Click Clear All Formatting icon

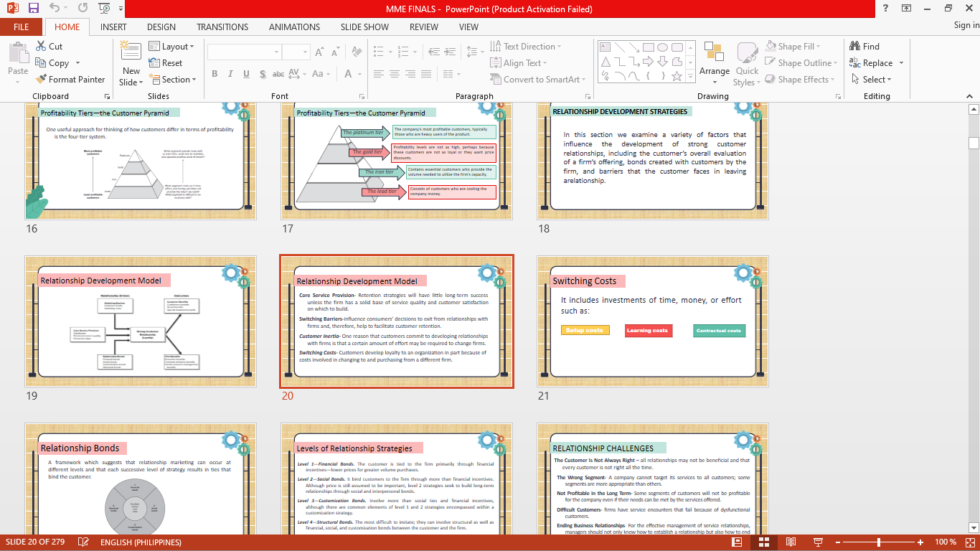(x=357, y=52)
